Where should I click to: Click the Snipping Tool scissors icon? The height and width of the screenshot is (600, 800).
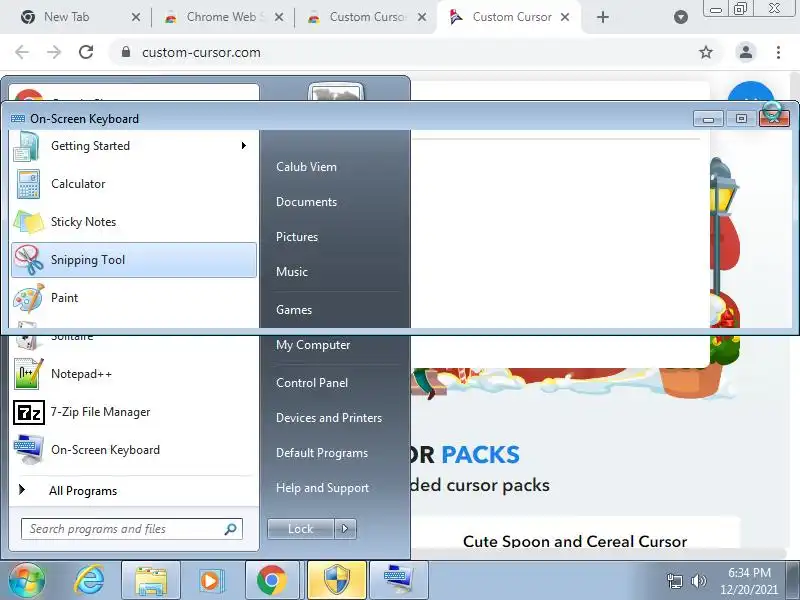pos(29,260)
